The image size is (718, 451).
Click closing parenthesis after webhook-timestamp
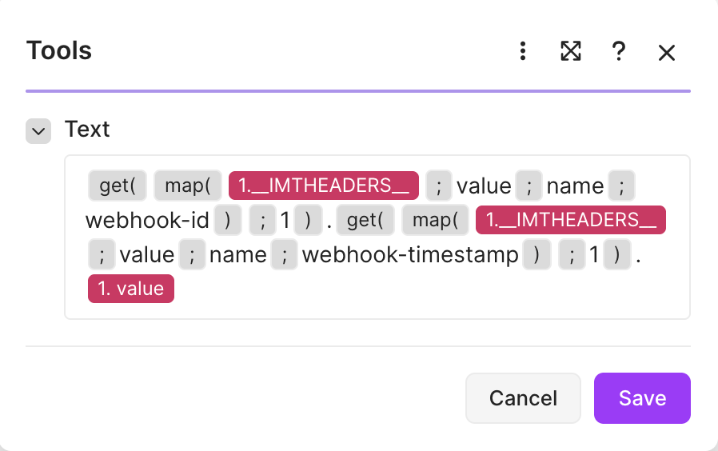click(537, 255)
